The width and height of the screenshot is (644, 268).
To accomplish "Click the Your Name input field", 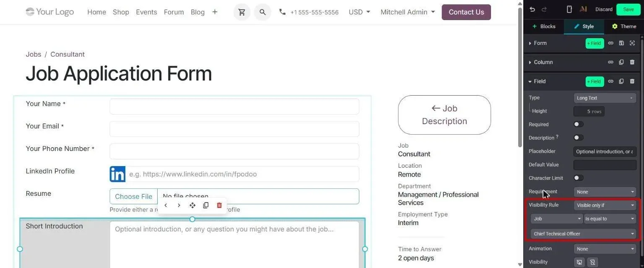I will tap(234, 107).
